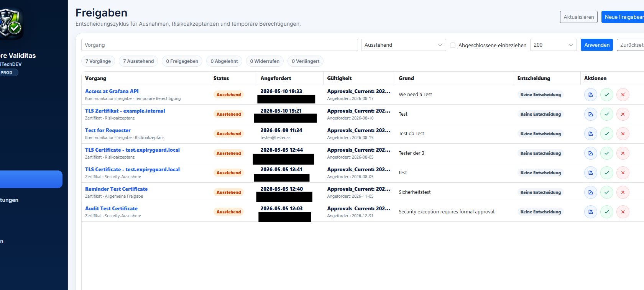This screenshot has width=644, height=290.
Task: Click date 2026-05-10 19:33
Action: click(281, 91)
